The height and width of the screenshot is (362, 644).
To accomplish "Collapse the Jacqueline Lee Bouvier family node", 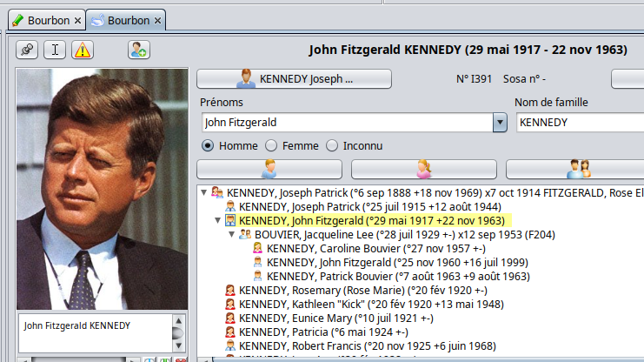I will (x=231, y=235).
